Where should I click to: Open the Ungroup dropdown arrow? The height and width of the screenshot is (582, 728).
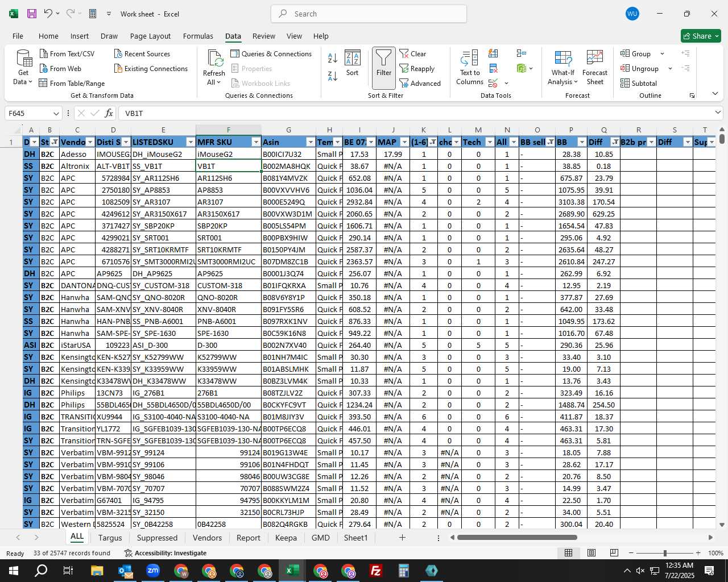point(670,68)
